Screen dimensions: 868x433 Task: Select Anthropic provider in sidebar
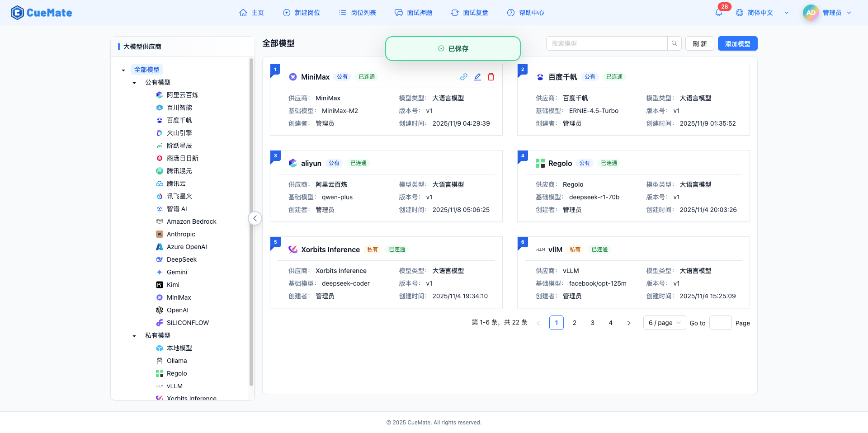[x=181, y=234]
